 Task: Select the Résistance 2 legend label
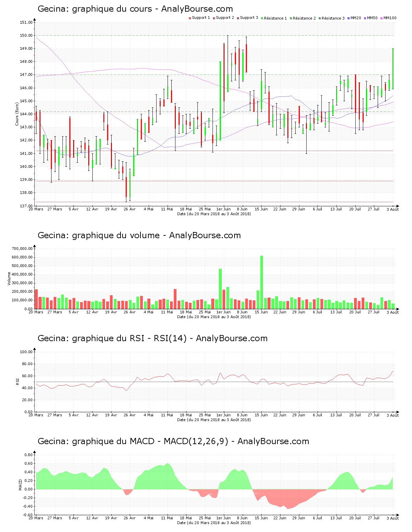point(304,18)
